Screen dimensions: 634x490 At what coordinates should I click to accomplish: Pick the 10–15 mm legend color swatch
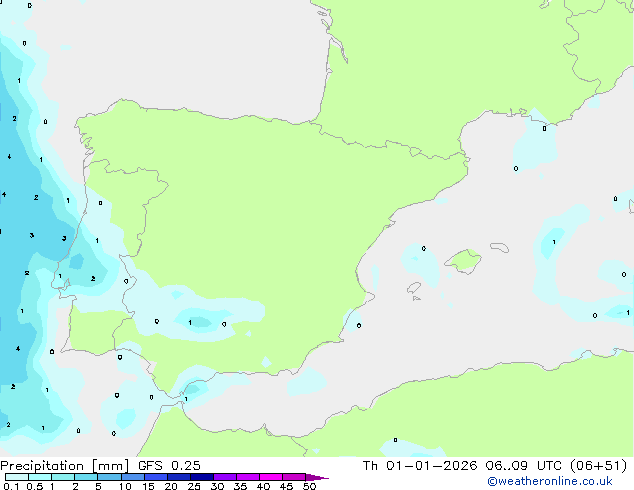133,477
